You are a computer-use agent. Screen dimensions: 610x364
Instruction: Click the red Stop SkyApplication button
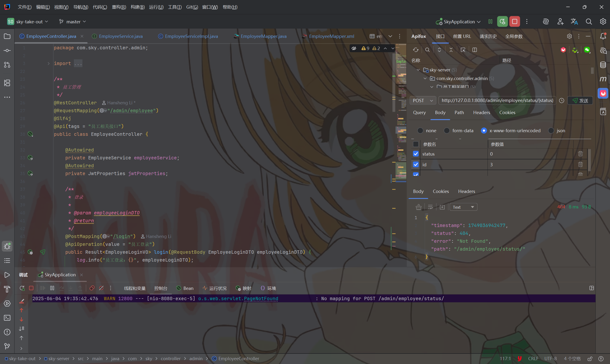[514, 22]
